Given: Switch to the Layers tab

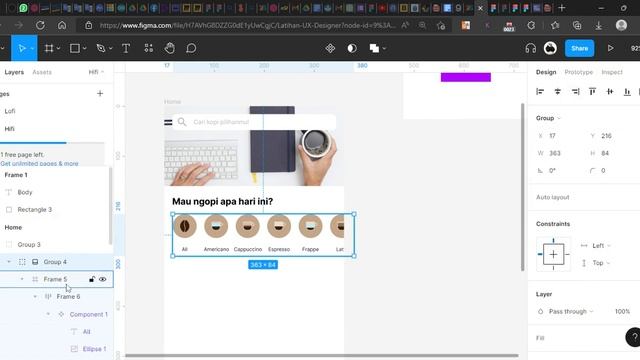Looking at the screenshot, I should coord(14,72).
